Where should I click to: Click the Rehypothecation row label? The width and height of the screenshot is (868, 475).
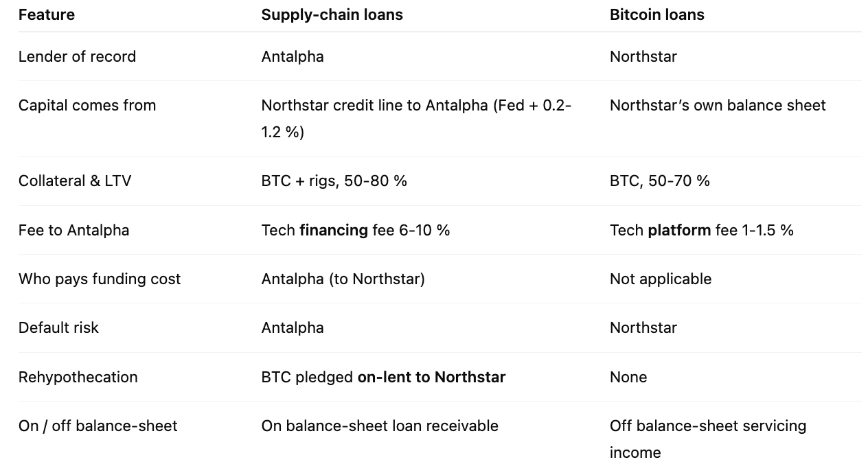point(78,377)
